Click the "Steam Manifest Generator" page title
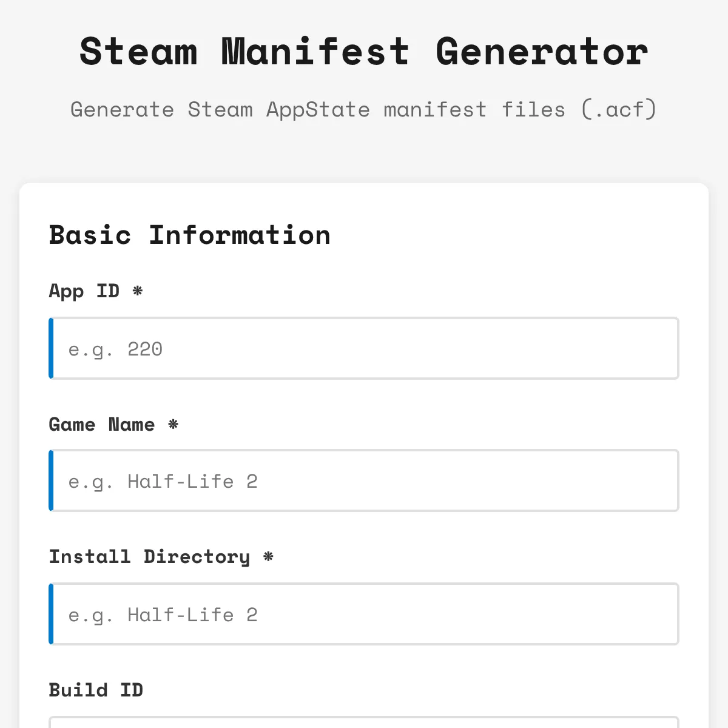This screenshot has width=728, height=728. (x=364, y=51)
